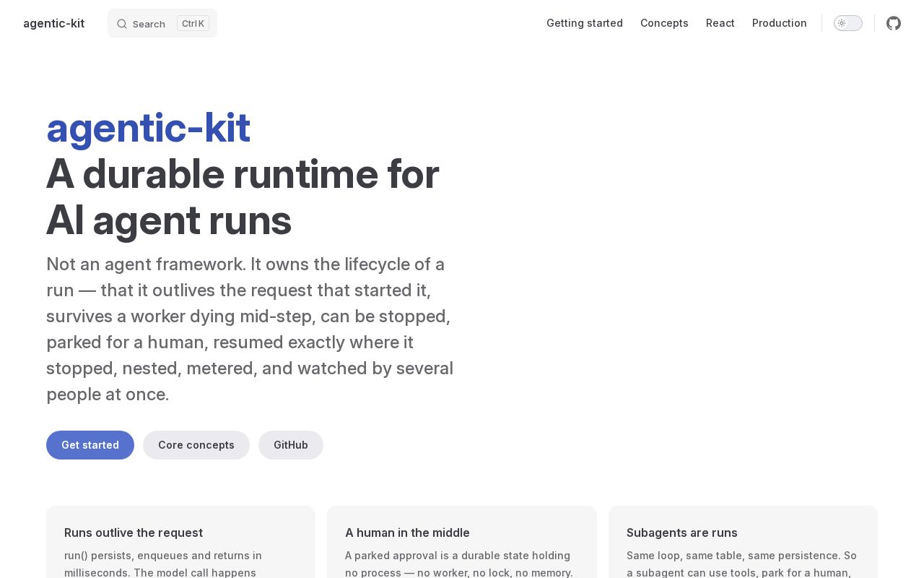The width and height of the screenshot is (924, 578).
Task: Click the "A durable runtime for AI agent runs" heading
Action: click(243, 197)
